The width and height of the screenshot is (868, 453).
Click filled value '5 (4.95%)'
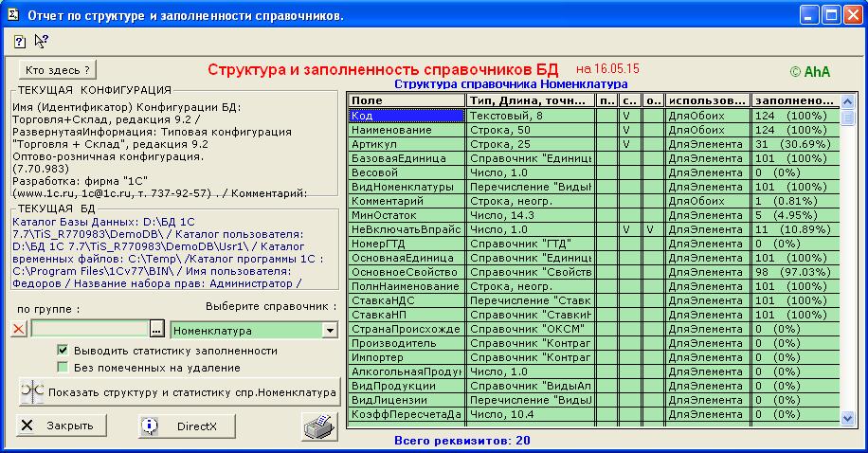pyautogui.click(x=795, y=215)
